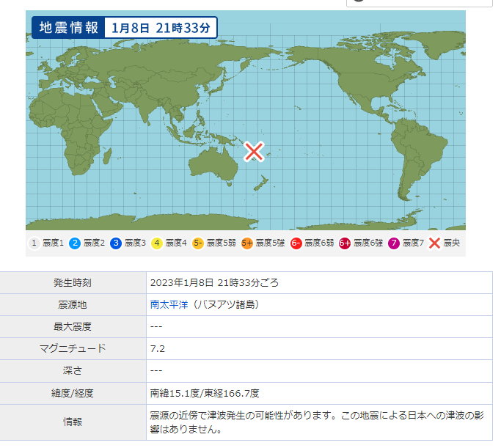Click the dark blue 震度3 legend icon
Image resolution: width=501 pixels, height=448 pixels.
(x=116, y=243)
